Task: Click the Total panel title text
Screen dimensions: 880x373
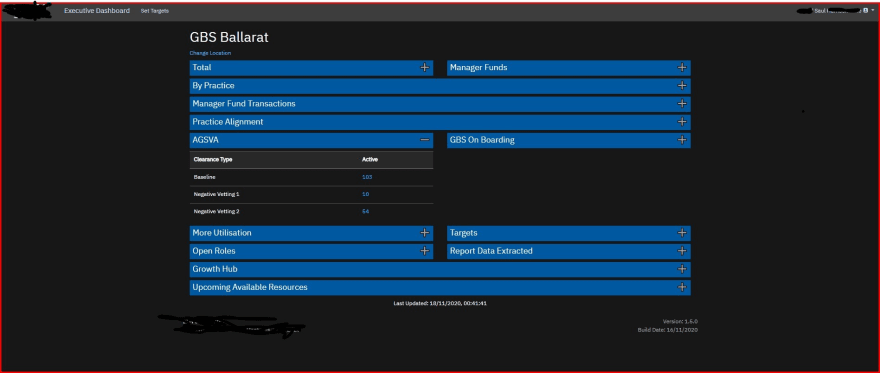Action: pyautogui.click(x=201, y=67)
